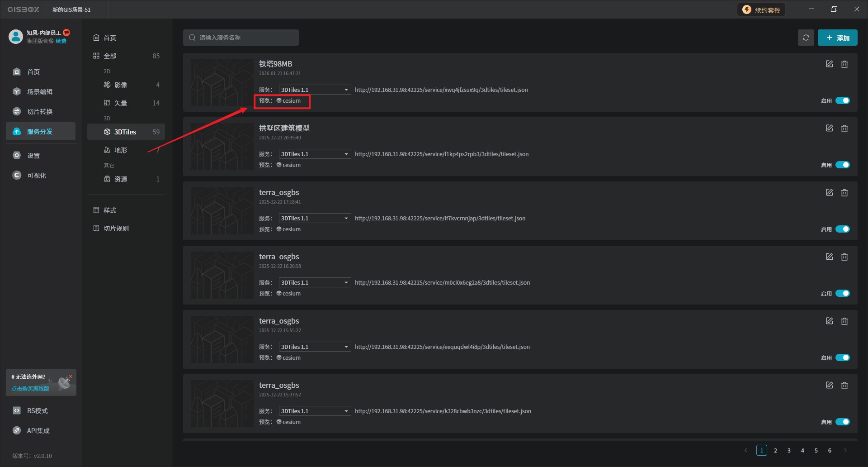Open the cesium preview link for 铁塔98MB

[x=291, y=101]
